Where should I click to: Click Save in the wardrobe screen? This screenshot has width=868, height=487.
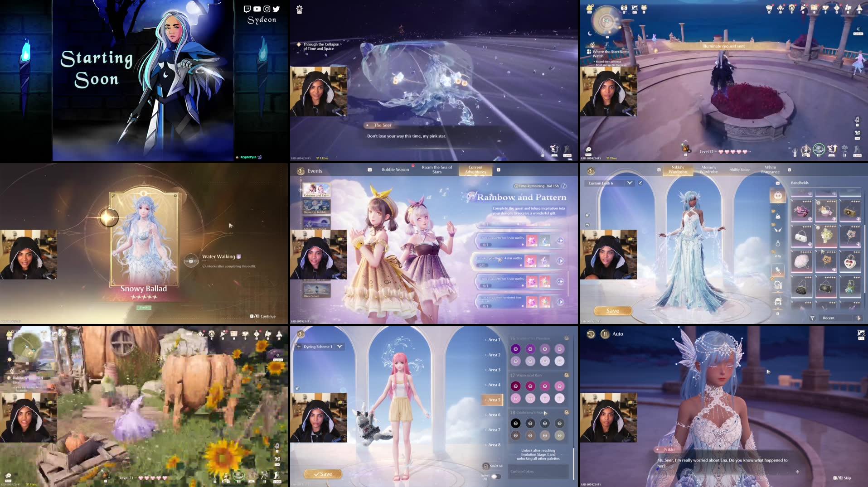pyautogui.click(x=613, y=311)
